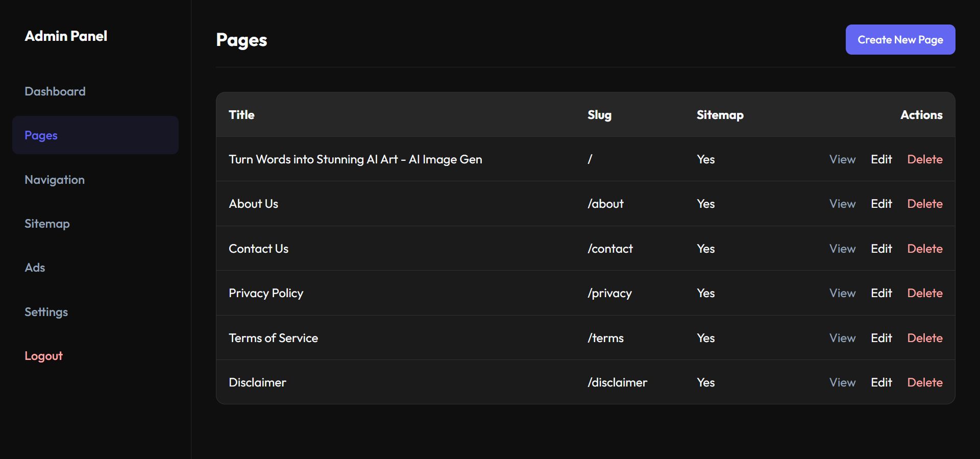Delete the Disclaimer page
Screen dimensions: 980x459
coord(924,382)
